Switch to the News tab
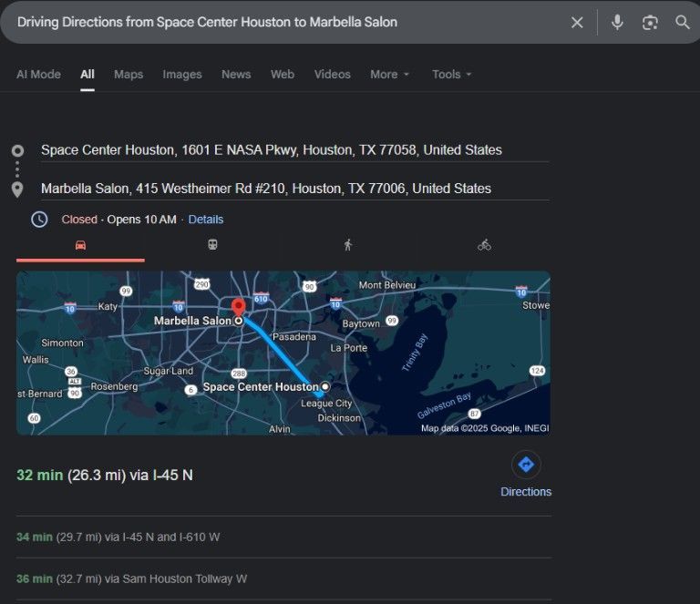Image resolution: width=700 pixels, height=604 pixels. coord(236,74)
